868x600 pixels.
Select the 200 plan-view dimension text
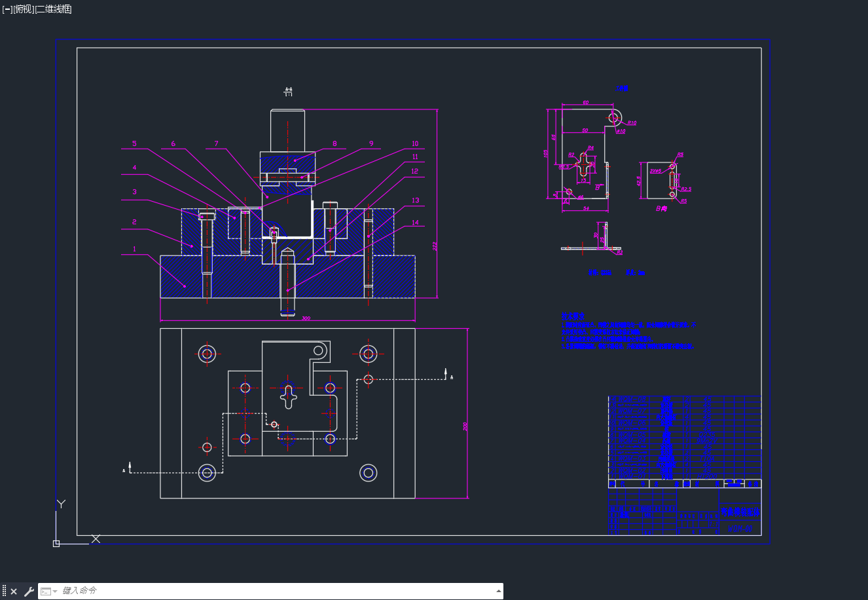point(465,426)
